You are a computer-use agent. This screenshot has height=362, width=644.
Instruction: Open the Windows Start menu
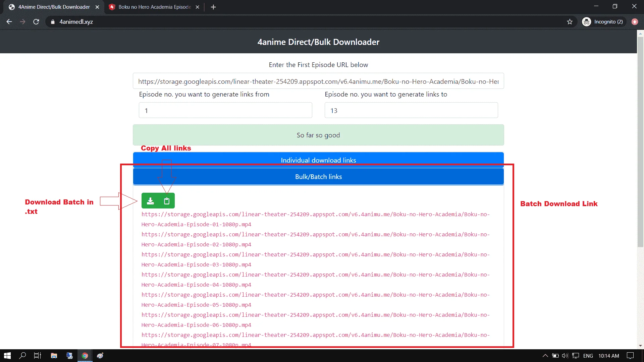7,356
